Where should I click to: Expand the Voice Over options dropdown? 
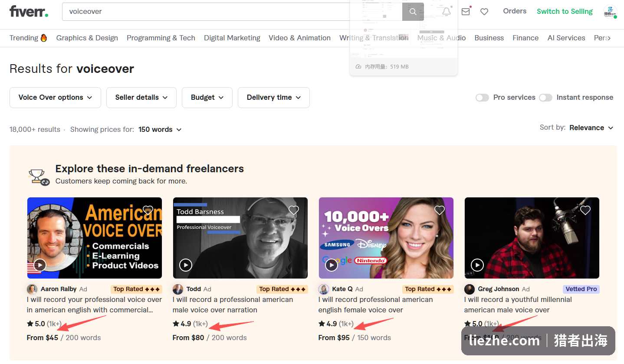tap(55, 98)
